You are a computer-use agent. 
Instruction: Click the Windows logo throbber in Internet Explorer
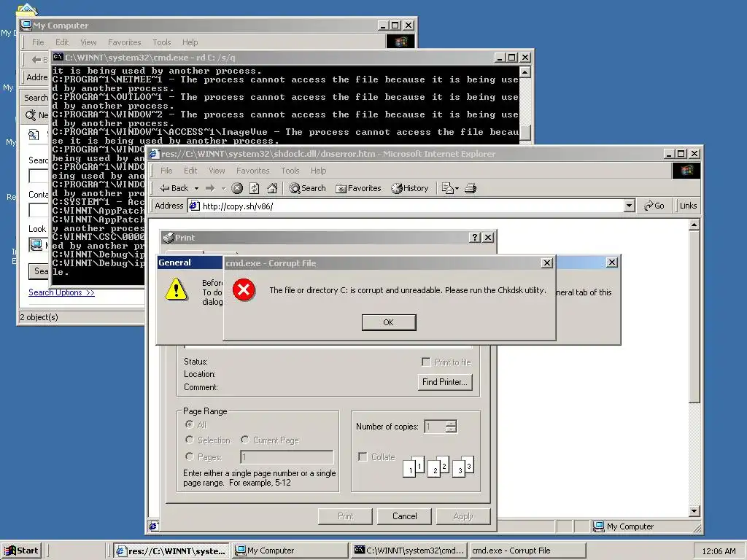(x=686, y=171)
